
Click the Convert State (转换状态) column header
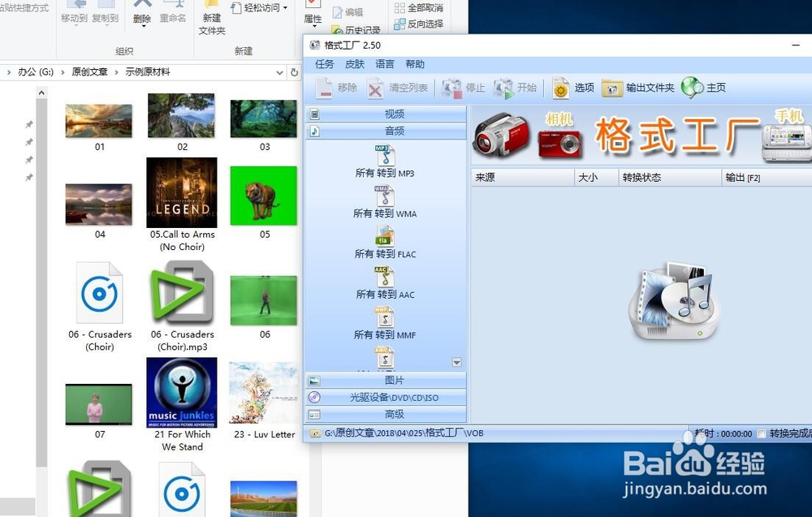tap(670, 178)
